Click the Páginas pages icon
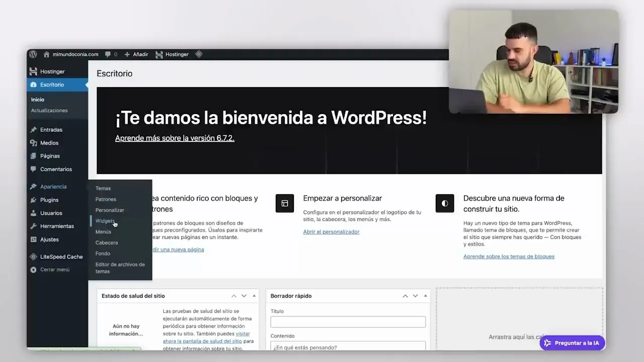 point(33,156)
